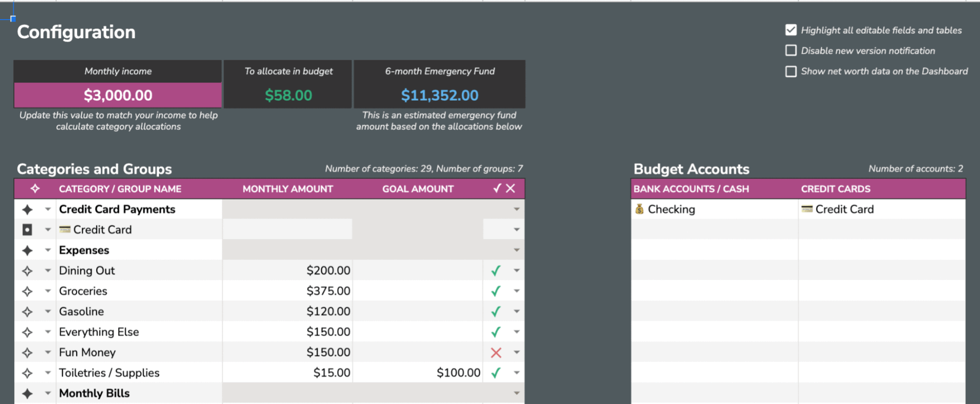Select the Checking account entry

(671, 209)
